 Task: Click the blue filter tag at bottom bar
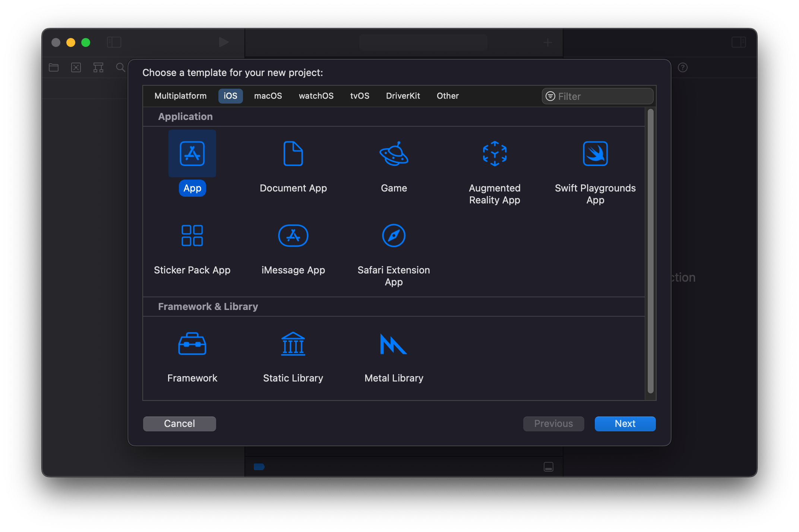pos(259,467)
